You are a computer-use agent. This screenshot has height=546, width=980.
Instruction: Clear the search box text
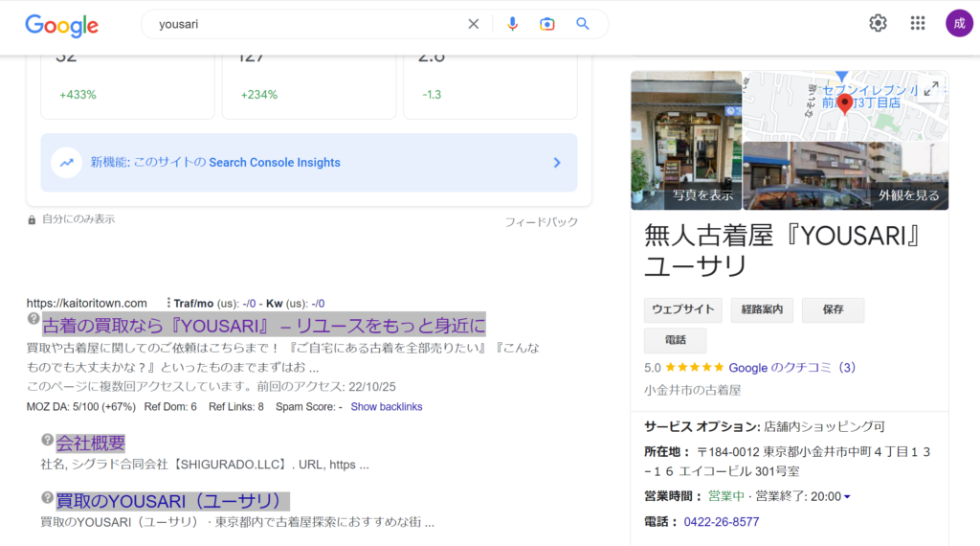473,24
